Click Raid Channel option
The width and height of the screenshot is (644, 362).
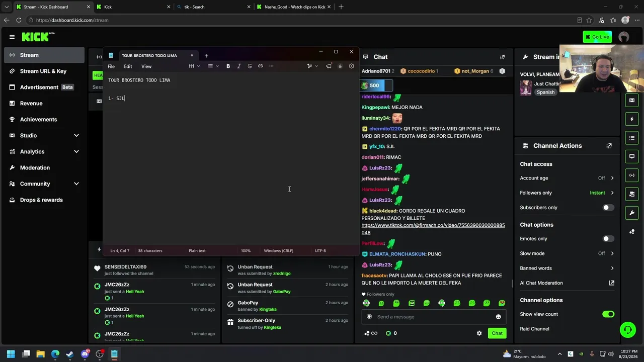(534, 329)
